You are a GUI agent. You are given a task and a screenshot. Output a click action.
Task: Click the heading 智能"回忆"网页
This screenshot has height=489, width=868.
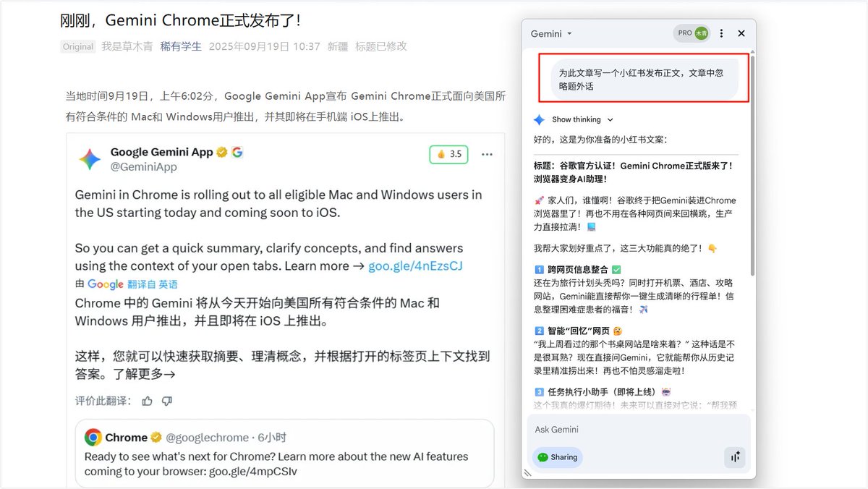tap(578, 331)
